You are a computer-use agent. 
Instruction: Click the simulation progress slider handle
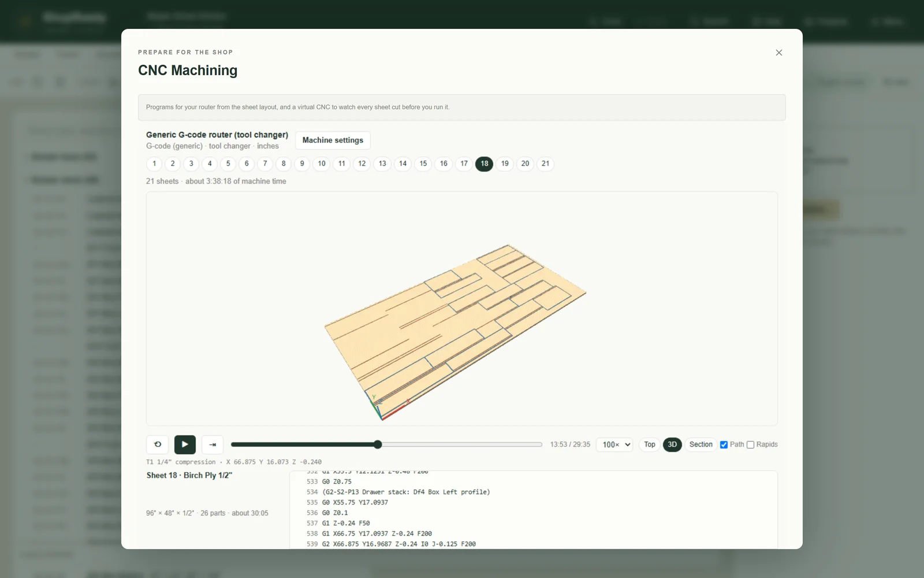click(378, 444)
